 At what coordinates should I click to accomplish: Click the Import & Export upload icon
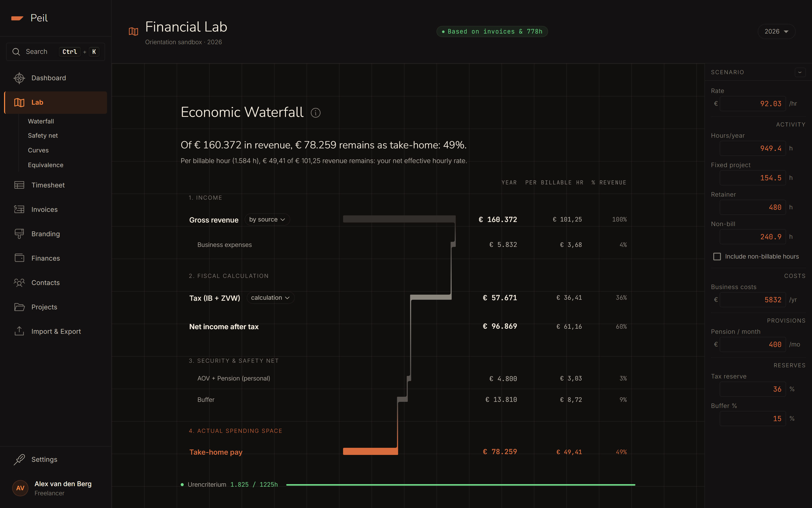point(19,331)
